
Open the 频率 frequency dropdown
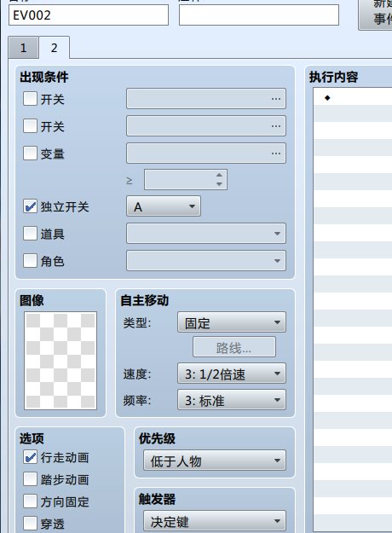231,400
